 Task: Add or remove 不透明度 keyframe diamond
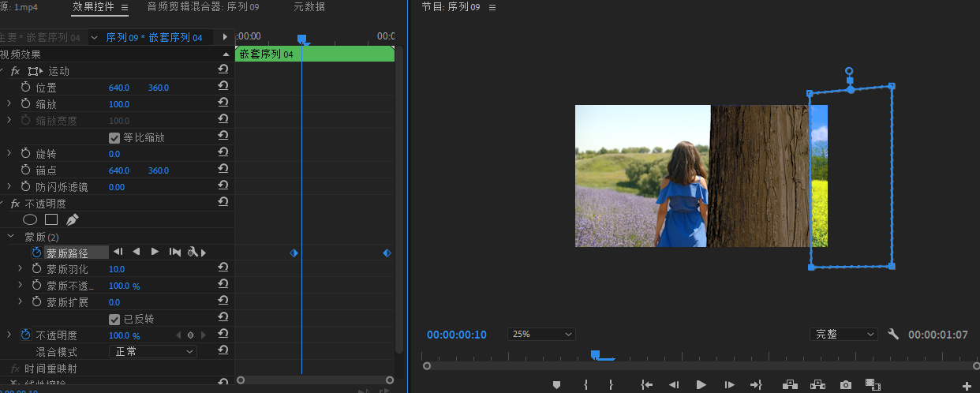pyautogui.click(x=190, y=335)
